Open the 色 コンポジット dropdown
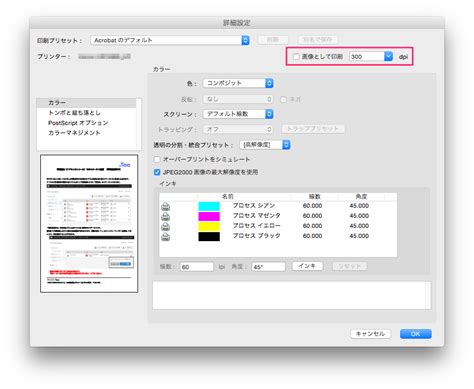Viewport: 474px width, 389px height. click(238, 83)
